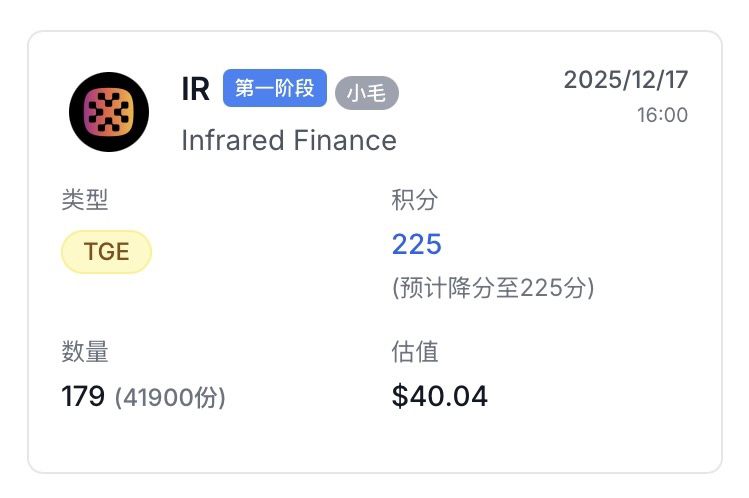The height and width of the screenshot is (498, 749).
Task: Click the 预计降分至225分 note
Action: coord(493,288)
